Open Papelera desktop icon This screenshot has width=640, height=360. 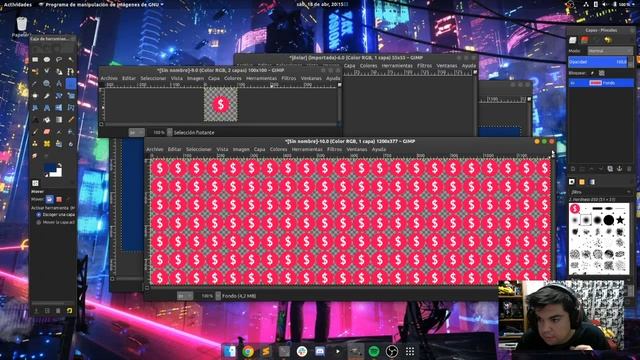tap(21, 27)
